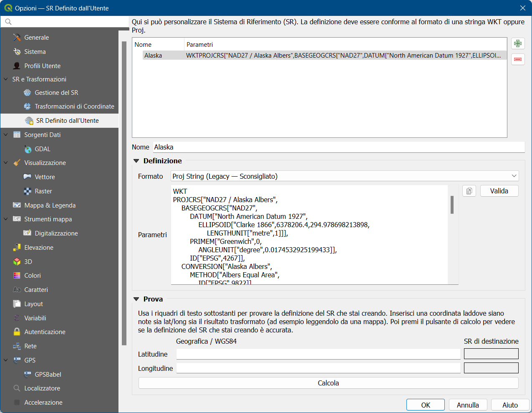Remove selected SR with minus button
Image resolution: width=532 pixels, height=413 pixels.
click(518, 59)
